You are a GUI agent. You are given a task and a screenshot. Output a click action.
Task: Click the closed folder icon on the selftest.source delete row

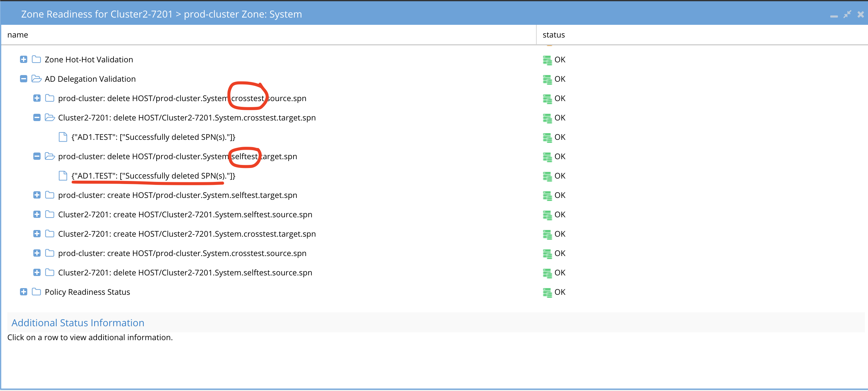[x=50, y=272]
